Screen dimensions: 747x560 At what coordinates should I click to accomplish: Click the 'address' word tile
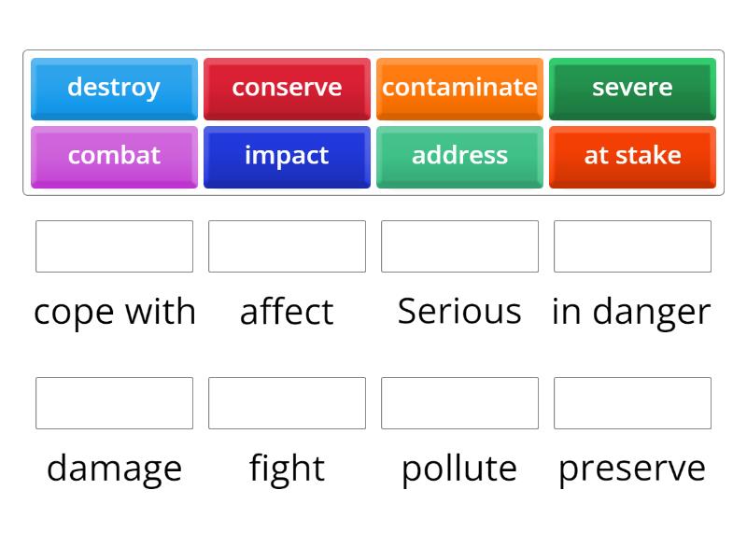pyautogui.click(x=459, y=156)
